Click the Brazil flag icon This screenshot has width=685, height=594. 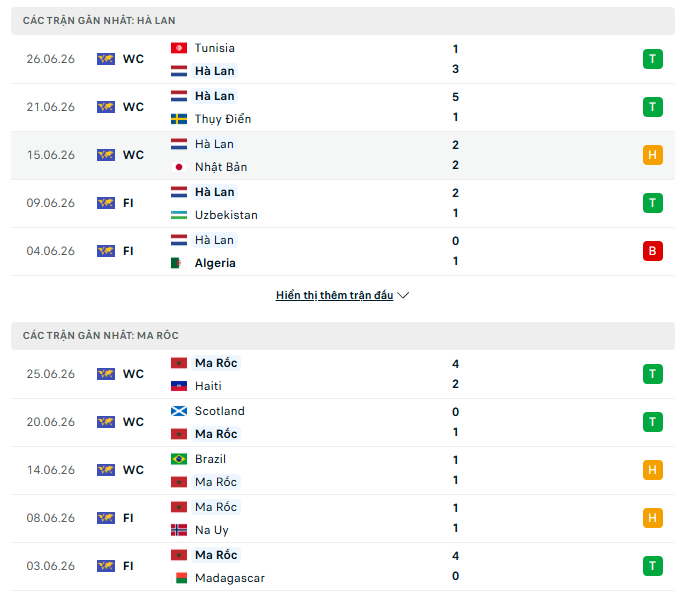click(x=179, y=459)
